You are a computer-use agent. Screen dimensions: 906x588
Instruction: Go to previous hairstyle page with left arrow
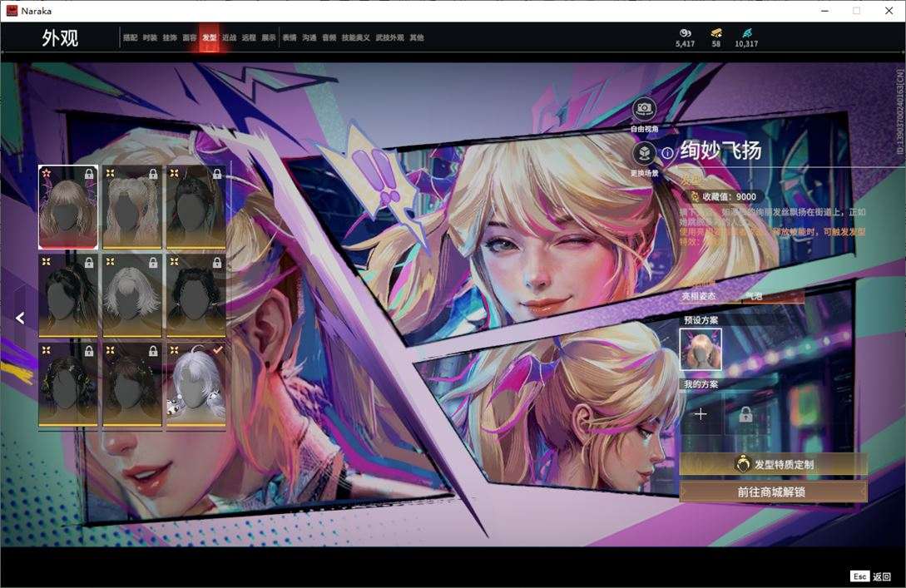pos(20,318)
